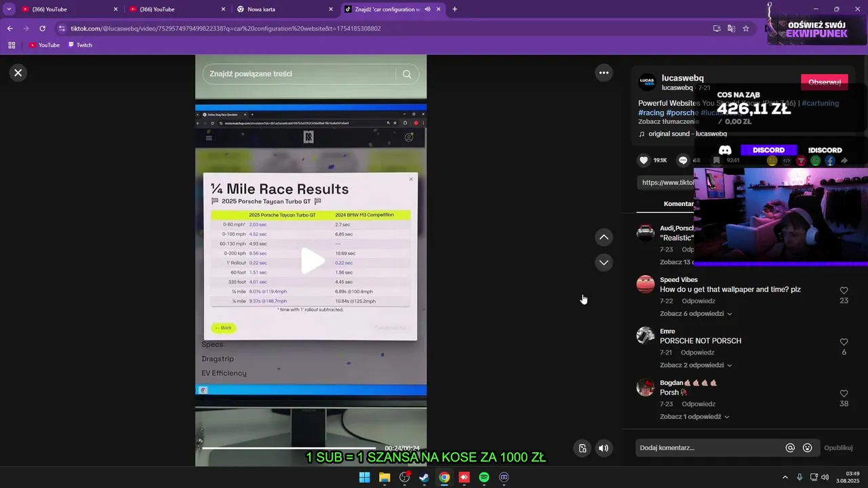Close the TikTok video viewer

(18, 73)
